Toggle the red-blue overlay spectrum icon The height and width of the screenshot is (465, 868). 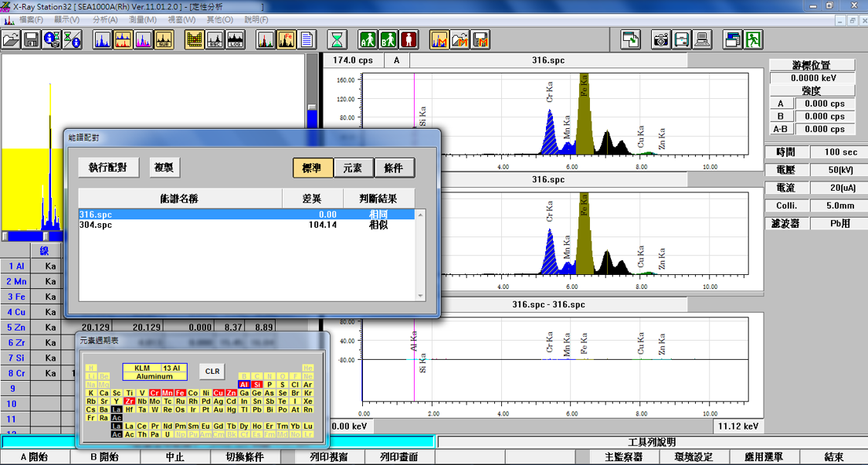click(123, 40)
